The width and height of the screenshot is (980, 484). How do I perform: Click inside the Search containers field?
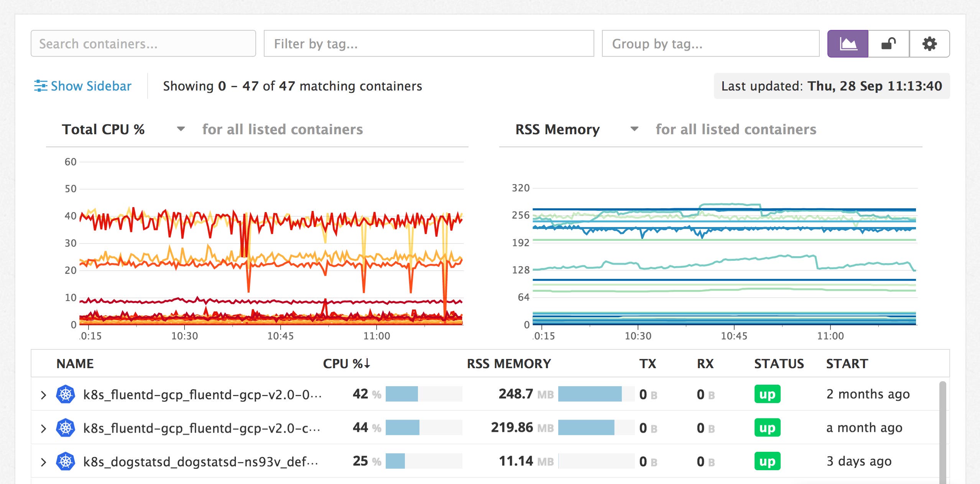point(143,43)
